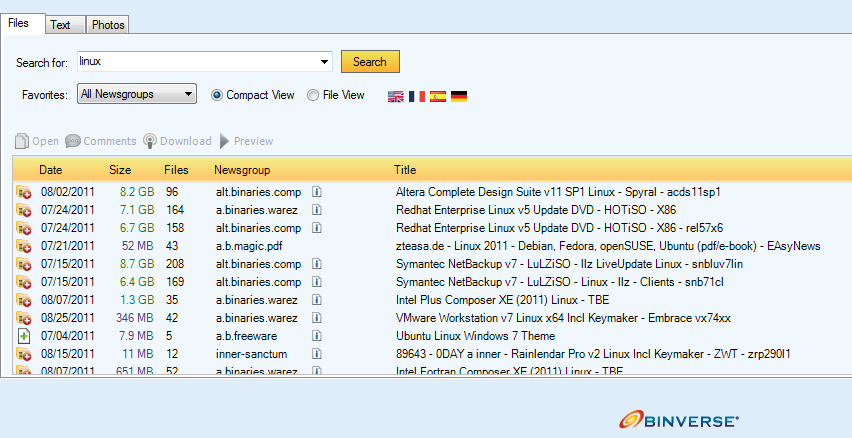Viewport: 852px width, 438px height.
Task: Click the Preview toolbar icon
Action: coord(224,141)
